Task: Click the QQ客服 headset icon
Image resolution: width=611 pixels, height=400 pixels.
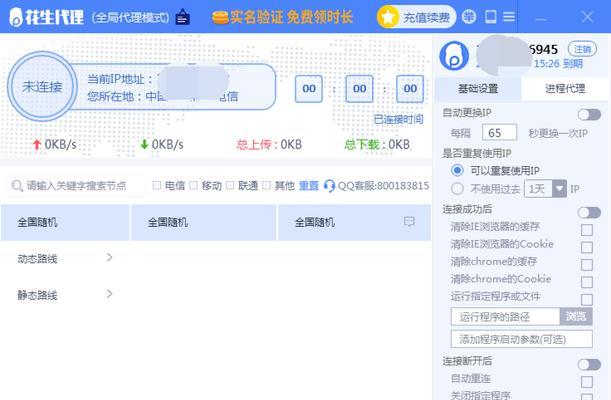Action: 329,186
